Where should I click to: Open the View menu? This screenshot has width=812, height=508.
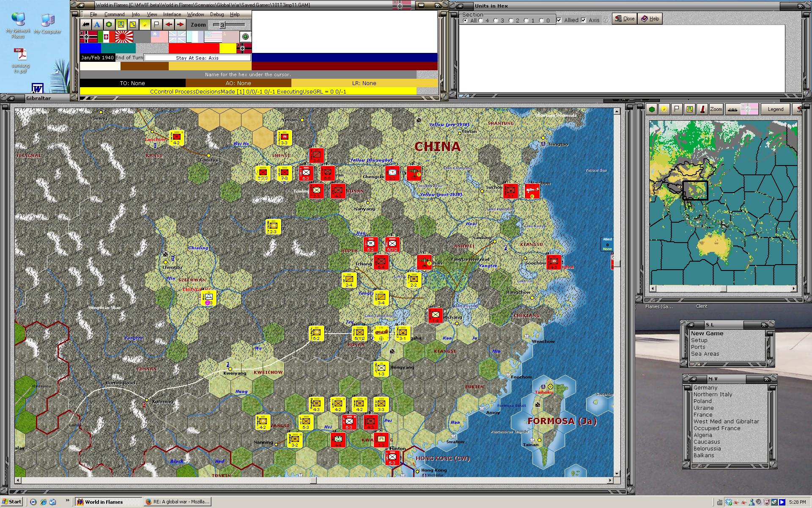(152, 14)
